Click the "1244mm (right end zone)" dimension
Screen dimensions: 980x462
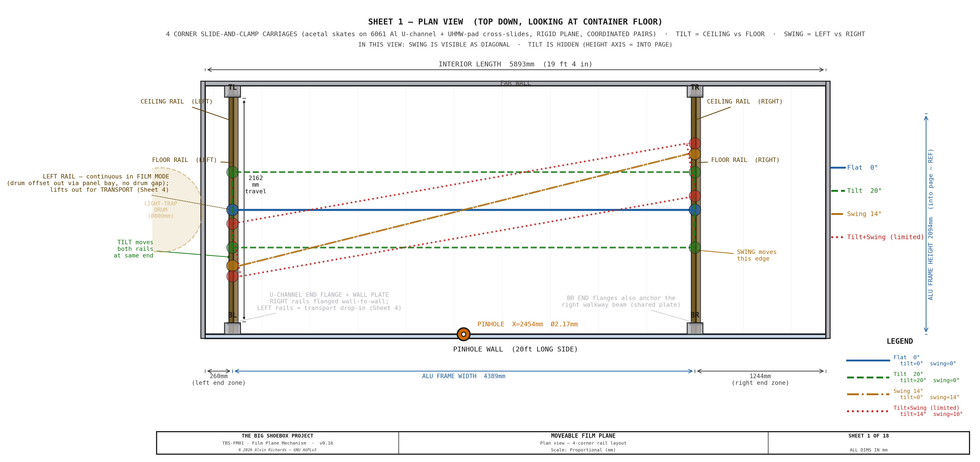(x=760, y=379)
